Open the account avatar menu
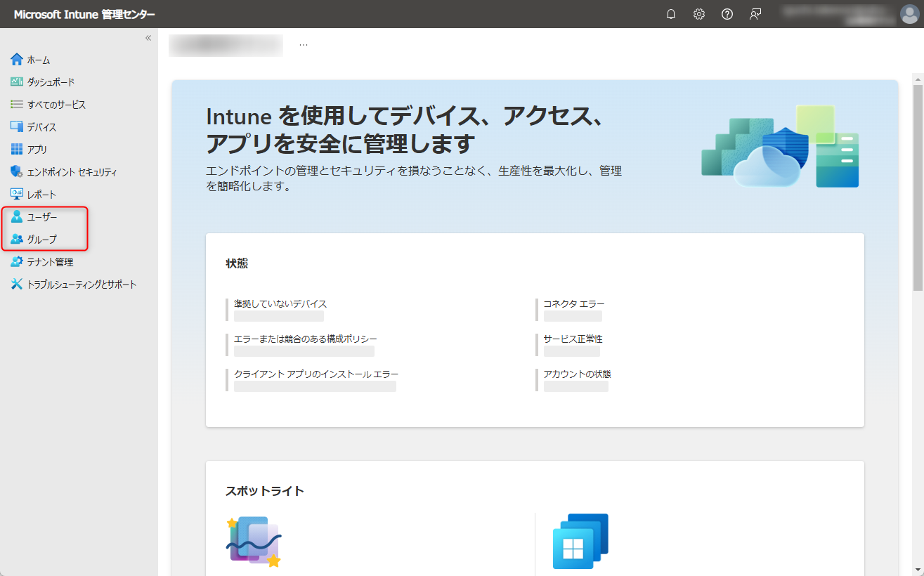This screenshot has width=924, height=576. click(x=909, y=14)
